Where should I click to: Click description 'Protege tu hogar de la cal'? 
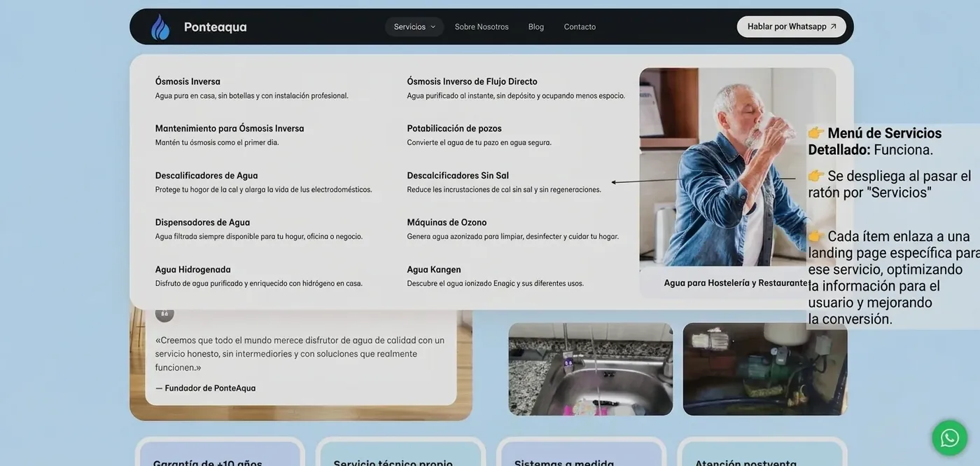coord(263,190)
